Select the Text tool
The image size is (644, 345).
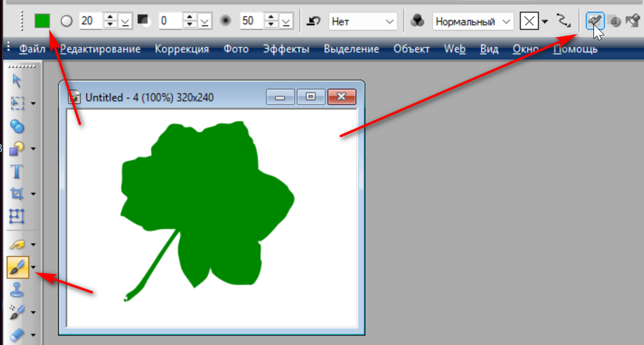click(17, 171)
